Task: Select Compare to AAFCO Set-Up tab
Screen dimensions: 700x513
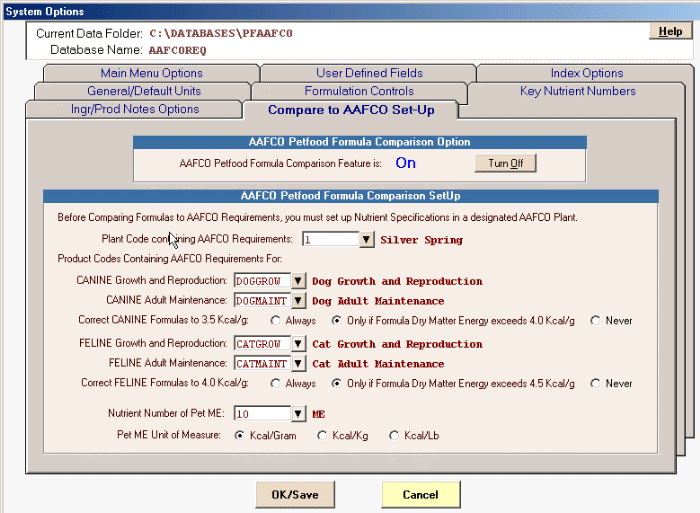Action: 351,110
